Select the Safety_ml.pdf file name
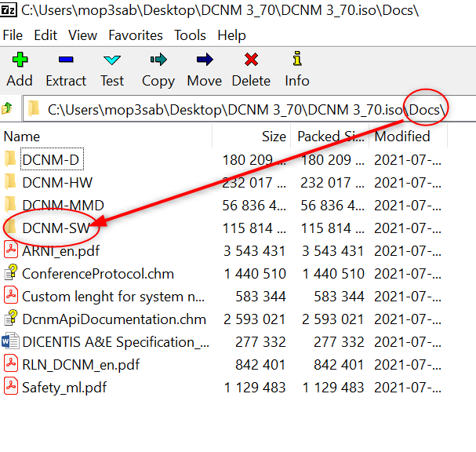 point(64,388)
